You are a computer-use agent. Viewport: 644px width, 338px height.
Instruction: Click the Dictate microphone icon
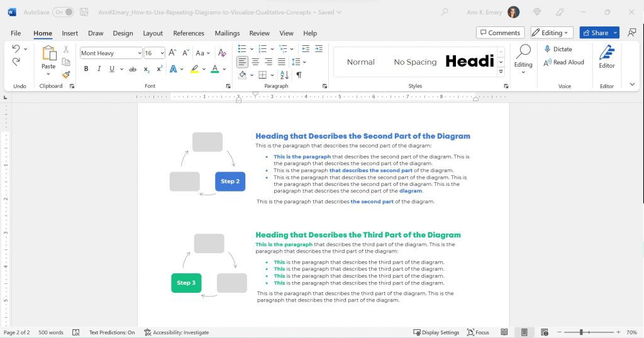(547, 49)
